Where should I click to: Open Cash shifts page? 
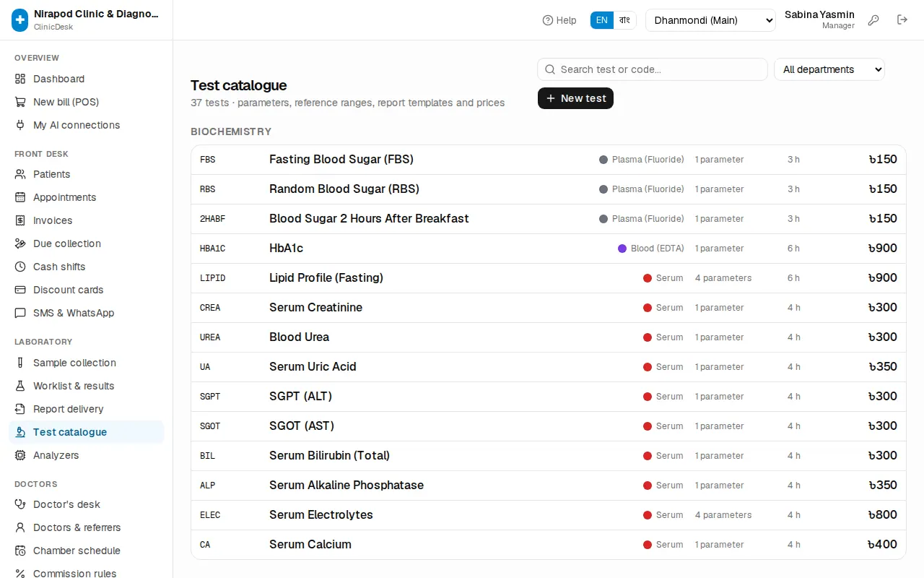pyautogui.click(x=87, y=267)
